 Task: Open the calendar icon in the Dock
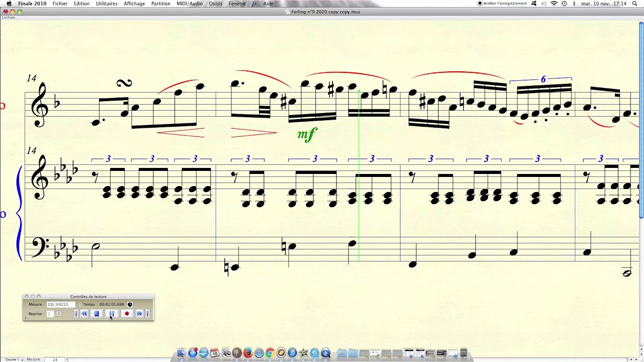pos(215,353)
